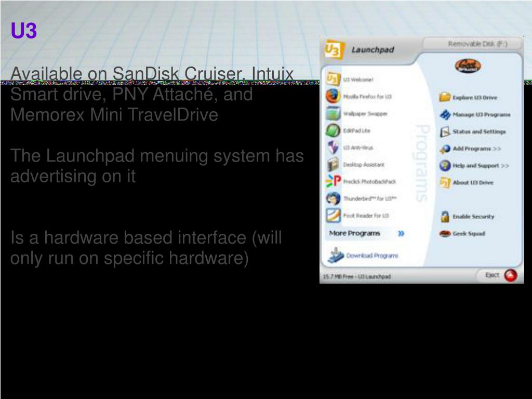This screenshot has height=399, width=532.
Task: Click the Preclick PhotoBackPack text
Action: pos(369,181)
